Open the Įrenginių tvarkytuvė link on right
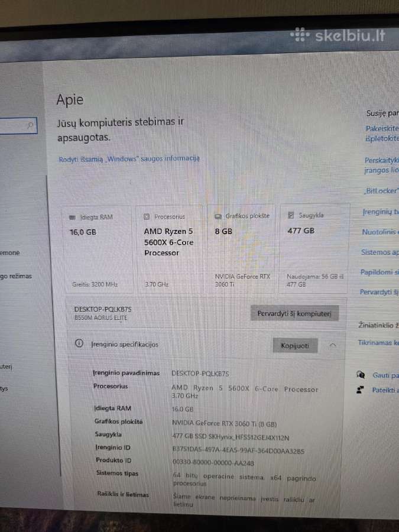The width and height of the screenshot is (399, 532). [381, 212]
